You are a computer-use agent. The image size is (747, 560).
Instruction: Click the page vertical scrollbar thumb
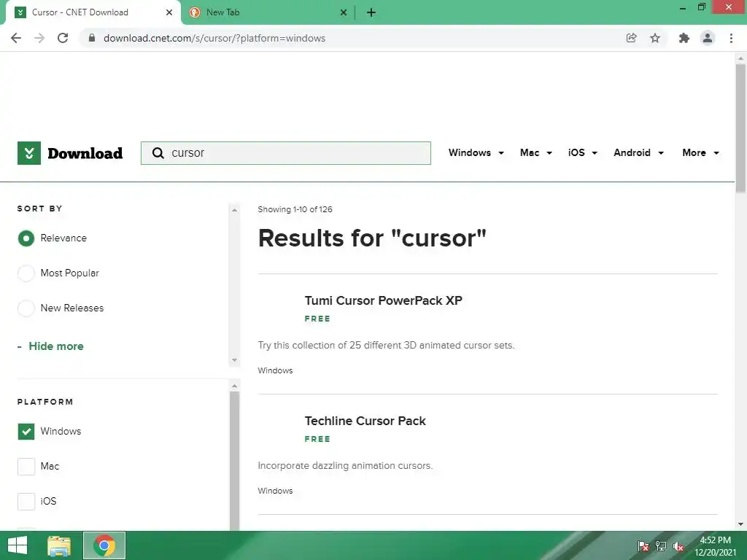point(740,128)
